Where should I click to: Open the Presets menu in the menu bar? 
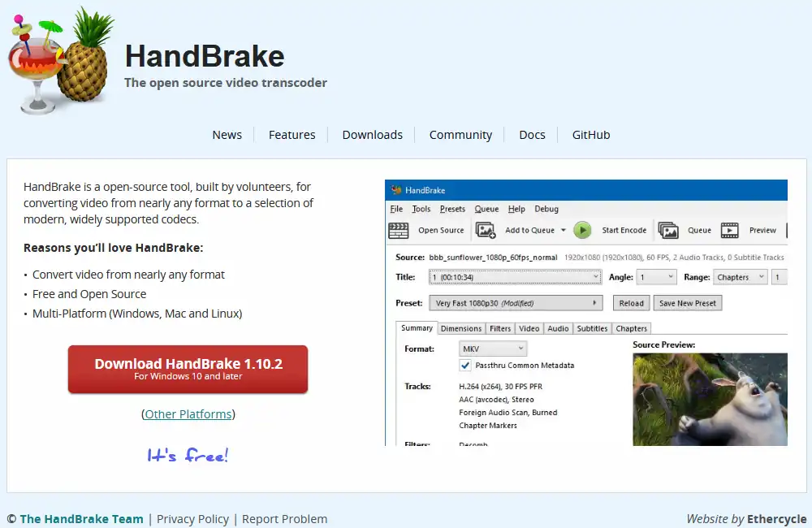click(452, 209)
